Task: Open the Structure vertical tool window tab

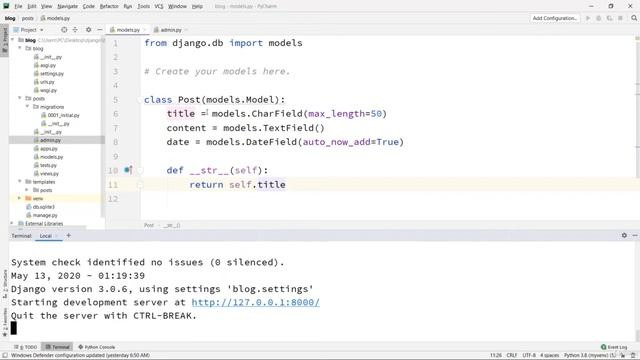Action: [4, 284]
